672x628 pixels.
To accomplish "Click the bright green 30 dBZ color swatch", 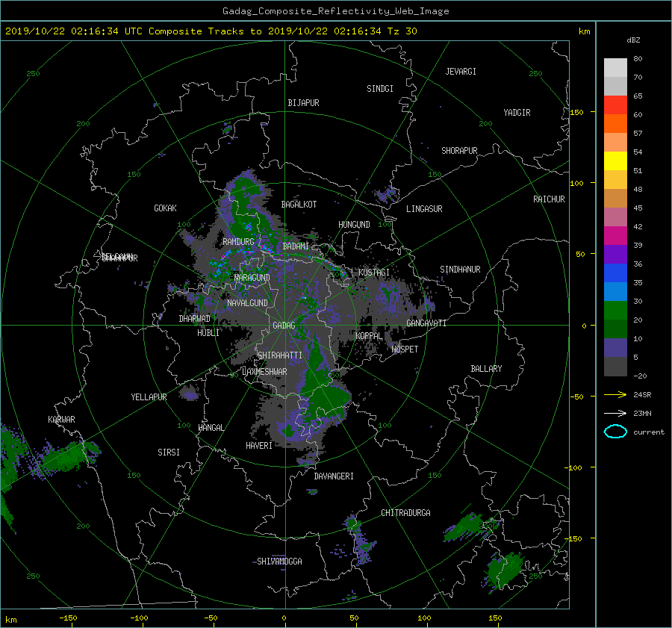I will pyautogui.click(x=615, y=311).
